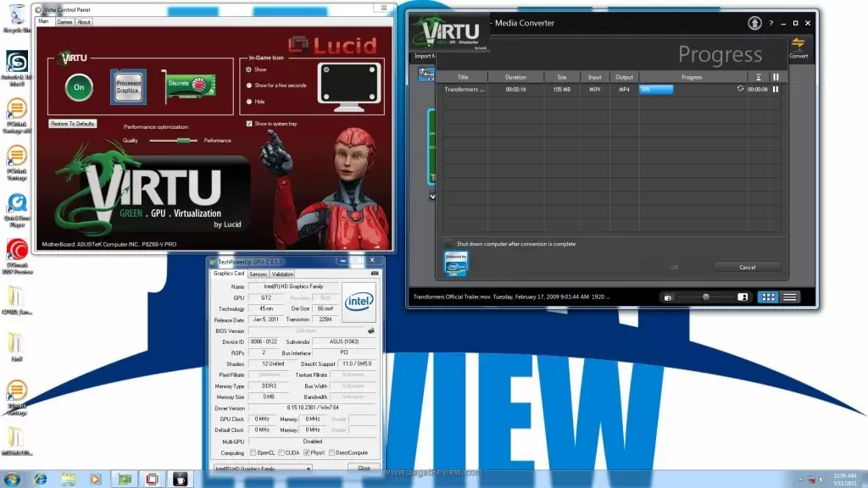
Task: Click the media type icon under Import
Action: click(x=426, y=75)
